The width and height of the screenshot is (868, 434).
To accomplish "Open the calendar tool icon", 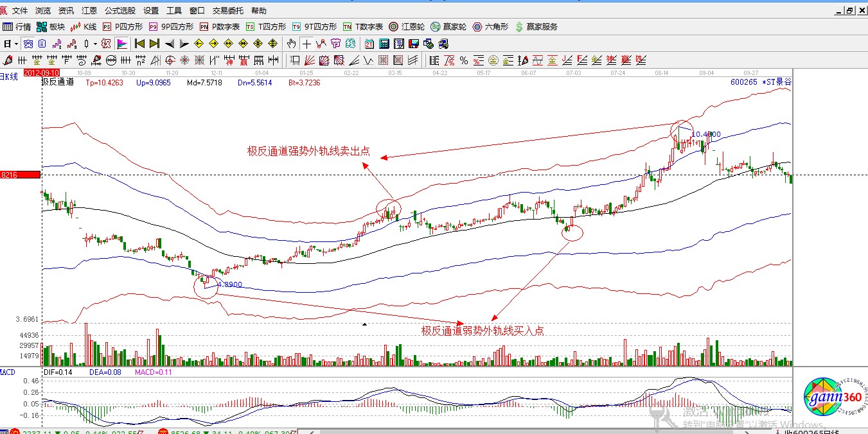I will [x=369, y=44].
